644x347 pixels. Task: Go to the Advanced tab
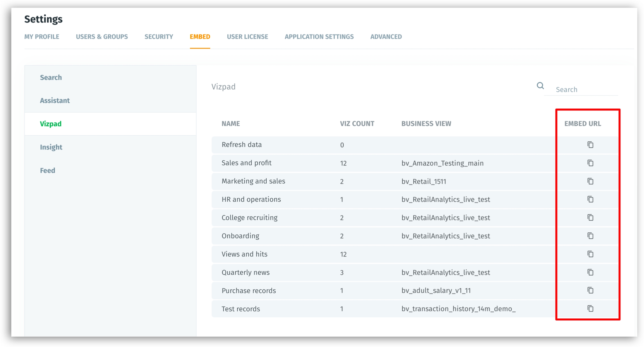pyautogui.click(x=386, y=37)
